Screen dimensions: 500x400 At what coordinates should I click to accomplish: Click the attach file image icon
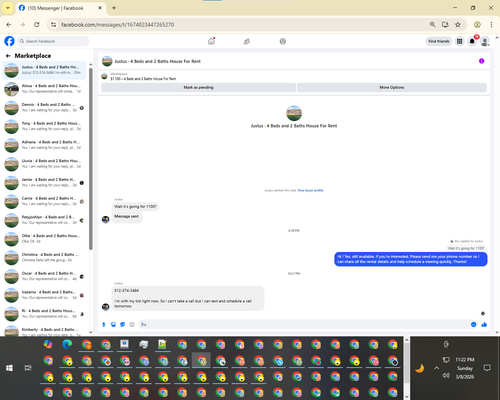(113, 324)
